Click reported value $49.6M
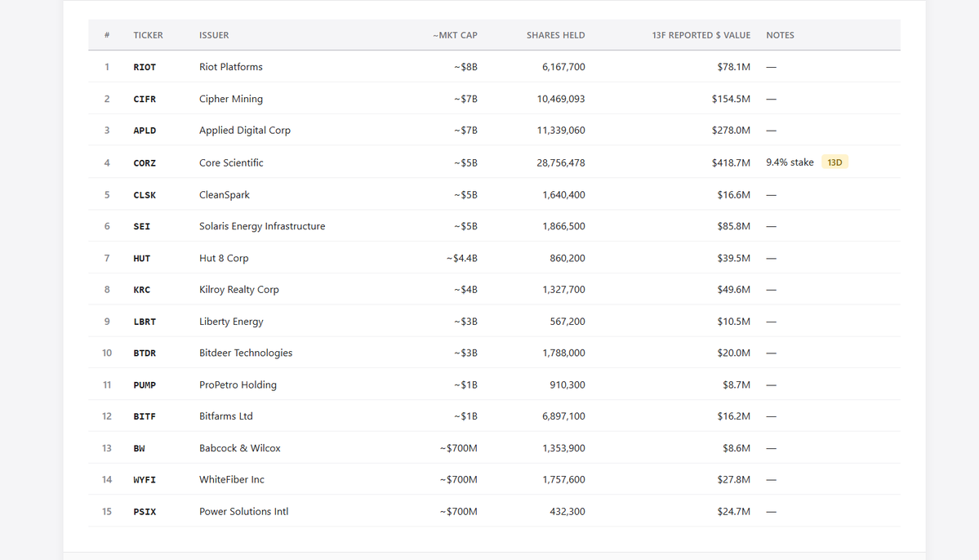The width and height of the screenshot is (979, 560). pos(733,290)
